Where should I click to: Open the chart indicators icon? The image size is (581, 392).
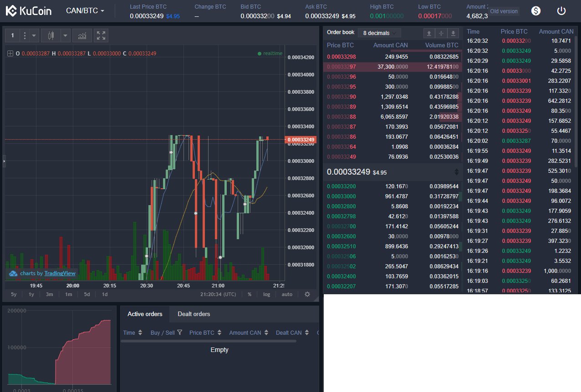point(82,35)
